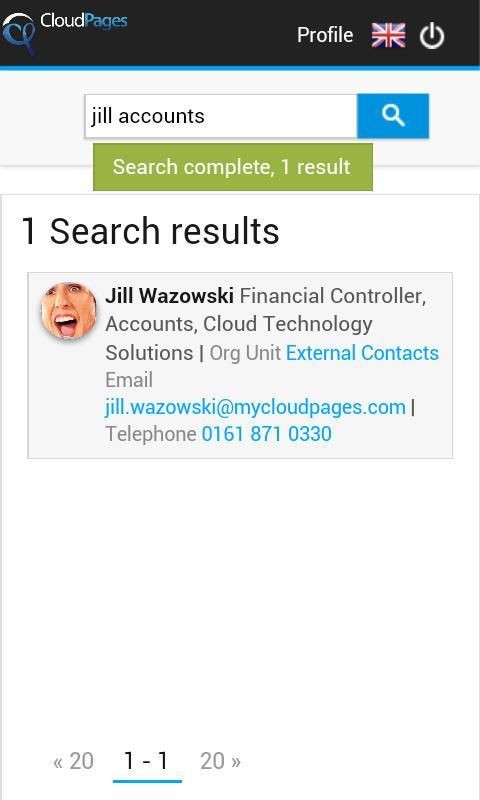Open Jill Wazowski's profile photo
Image resolution: width=480 pixels, height=800 pixels.
[68, 311]
